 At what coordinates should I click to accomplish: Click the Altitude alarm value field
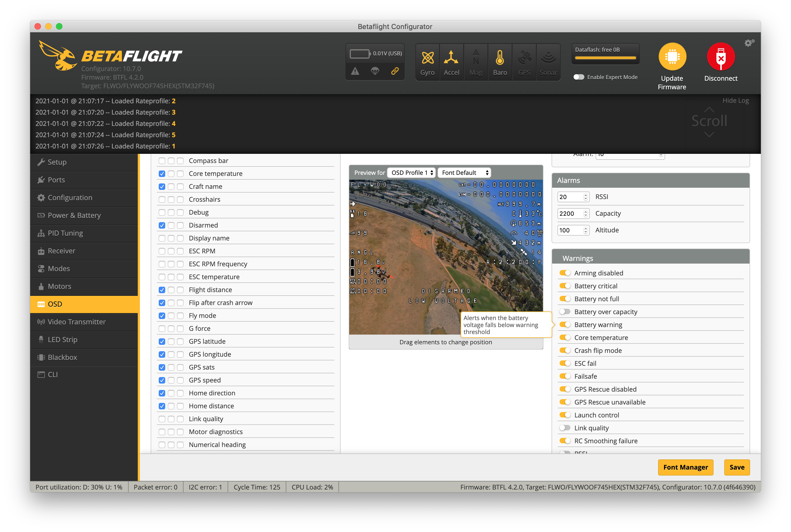click(573, 230)
